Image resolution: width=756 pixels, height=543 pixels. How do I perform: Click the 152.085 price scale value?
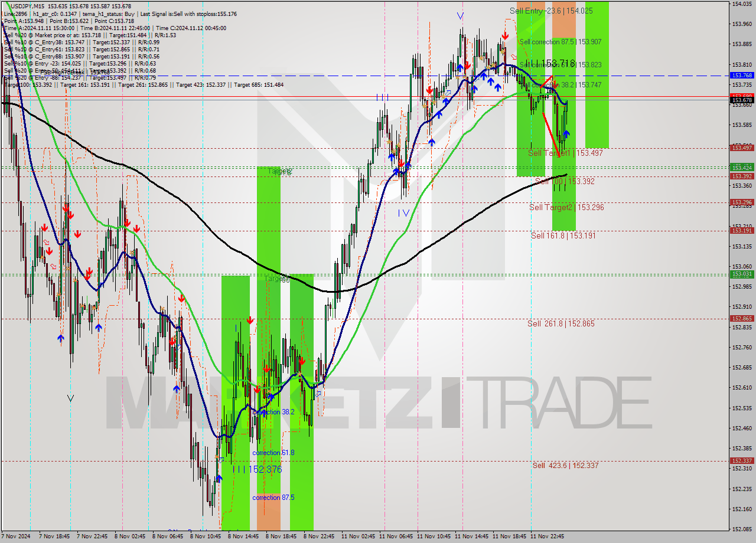[x=742, y=529]
